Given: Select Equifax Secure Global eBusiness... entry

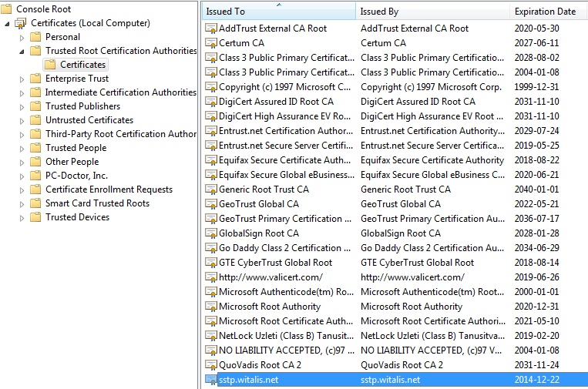Looking at the screenshot, I should click(x=287, y=175).
